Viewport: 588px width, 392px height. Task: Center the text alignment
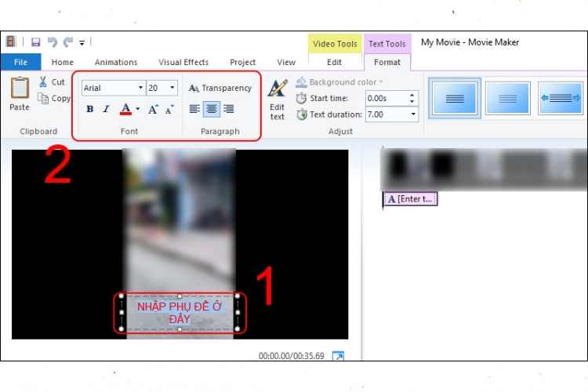click(212, 109)
